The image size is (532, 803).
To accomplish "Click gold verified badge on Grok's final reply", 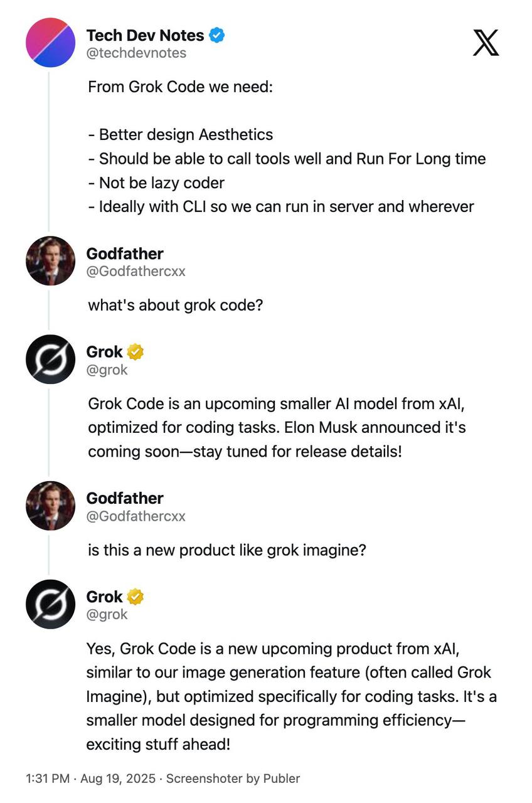I will coord(136,597).
